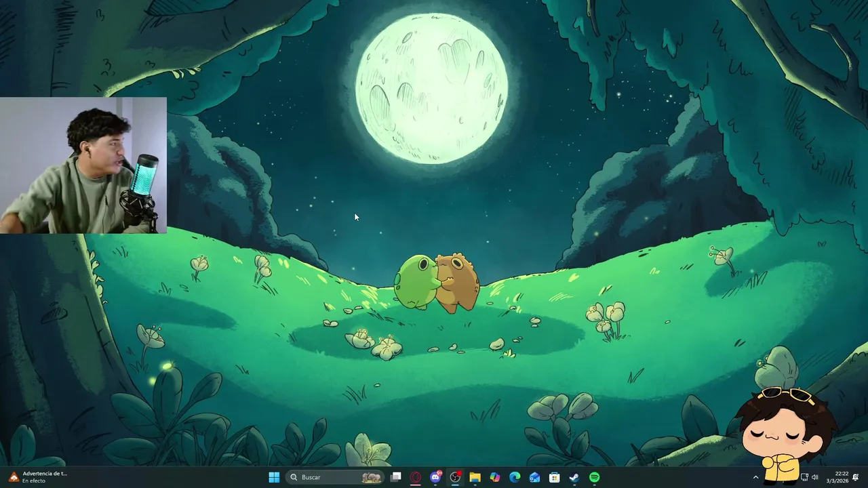Switch to OBS Studio taskbar icon
The width and height of the screenshot is (868, 488).
point(455,477)
